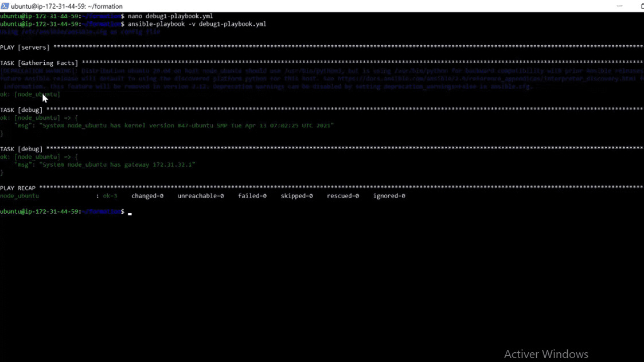This screenshot has width=644, height=362.
Task: Click the nano debug1-playbook.yml command line
Action: (172, 16)
